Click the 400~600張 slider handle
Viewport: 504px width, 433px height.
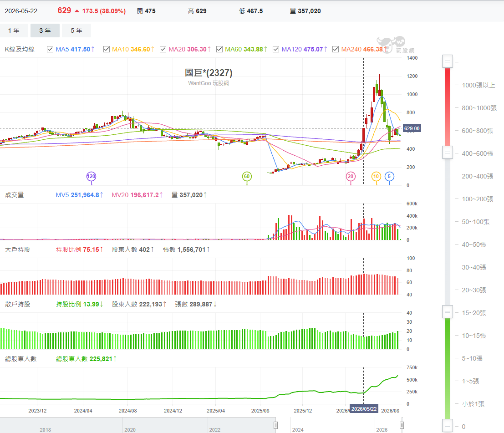click(x=448, y=153)
